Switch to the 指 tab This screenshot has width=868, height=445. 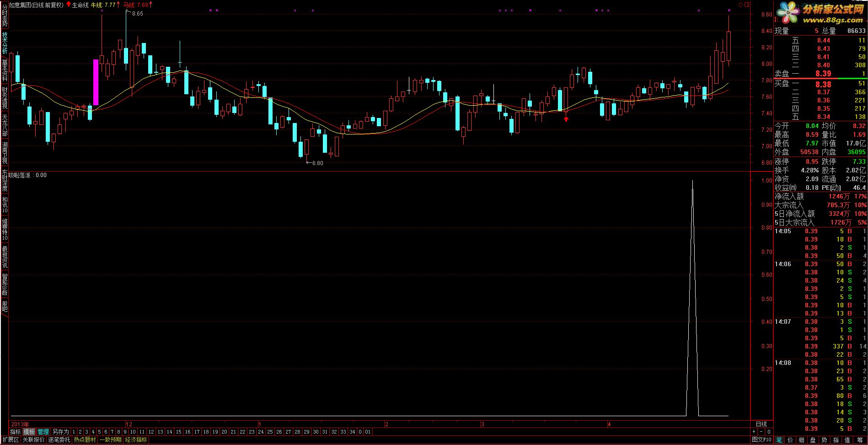pos(836,440)
